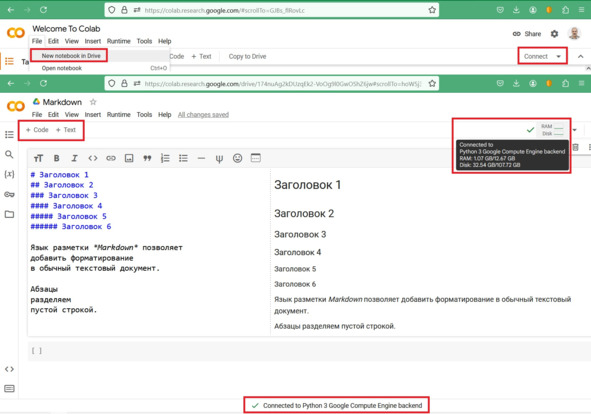
Task: Star the Markdown notebook
Action: point(93,102)
